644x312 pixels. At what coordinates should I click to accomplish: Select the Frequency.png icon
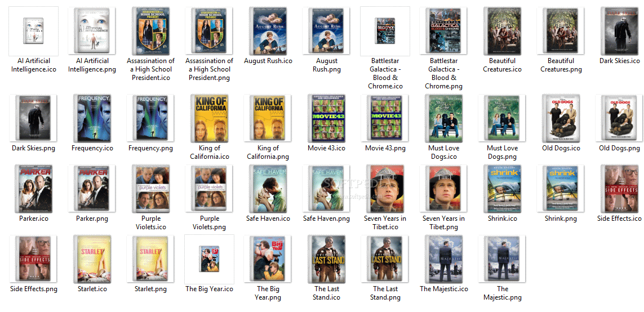151,118
